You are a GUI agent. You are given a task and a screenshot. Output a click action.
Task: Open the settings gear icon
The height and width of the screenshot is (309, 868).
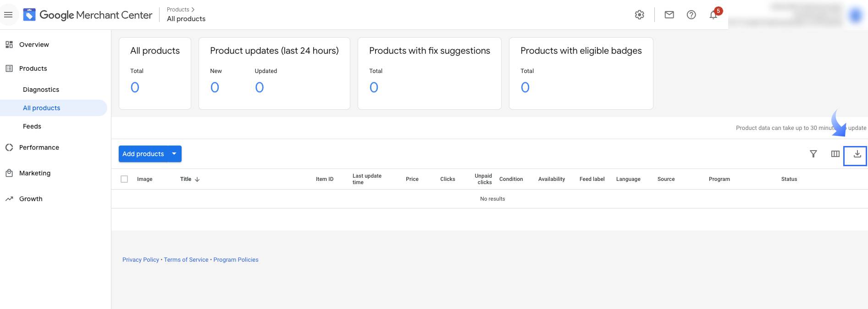[x=639, y=15]
